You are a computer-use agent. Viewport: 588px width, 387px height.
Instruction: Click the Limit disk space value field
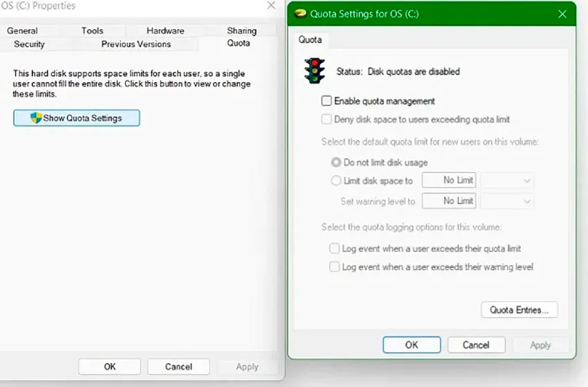point(449,180)
